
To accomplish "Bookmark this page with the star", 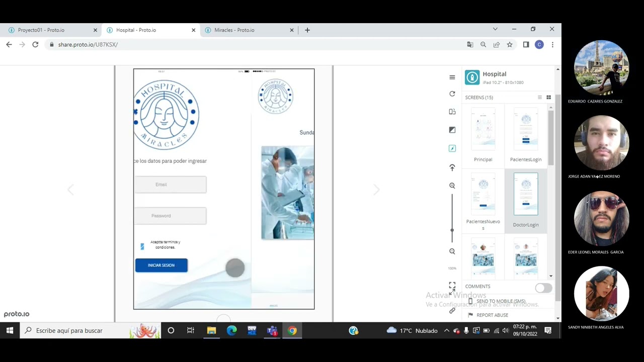I will (x=510, y=44).
